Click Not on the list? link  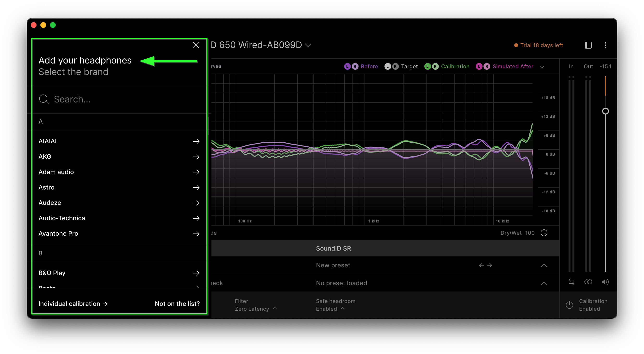point(177,304)
